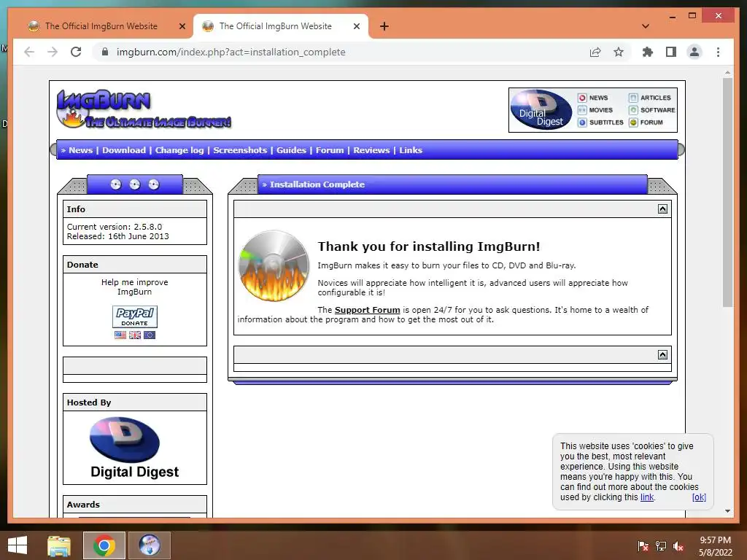Open the Extensions puzzle icon

[x=648, y=52]
